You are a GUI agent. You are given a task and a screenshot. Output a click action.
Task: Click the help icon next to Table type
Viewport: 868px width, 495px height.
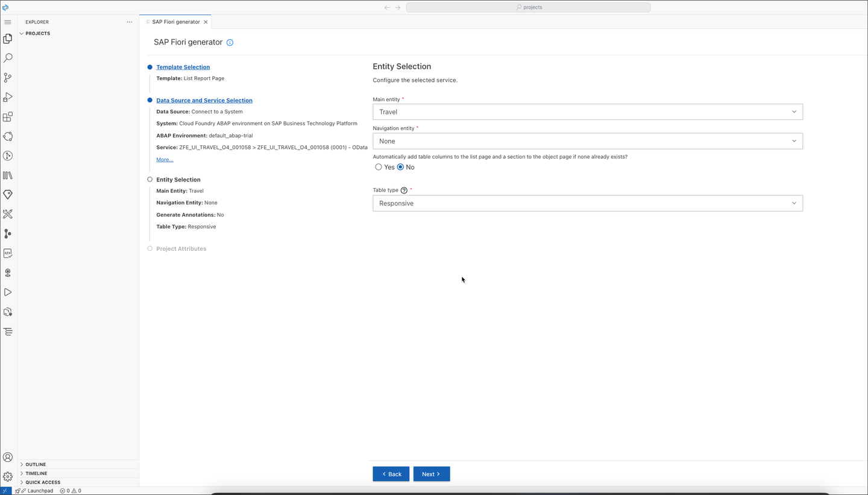point(404,191)
